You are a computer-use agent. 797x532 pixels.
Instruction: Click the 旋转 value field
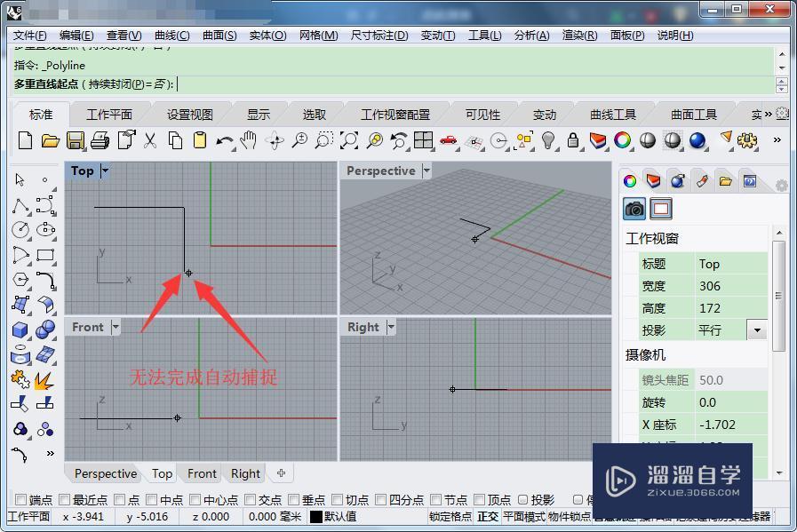(731, 402)
